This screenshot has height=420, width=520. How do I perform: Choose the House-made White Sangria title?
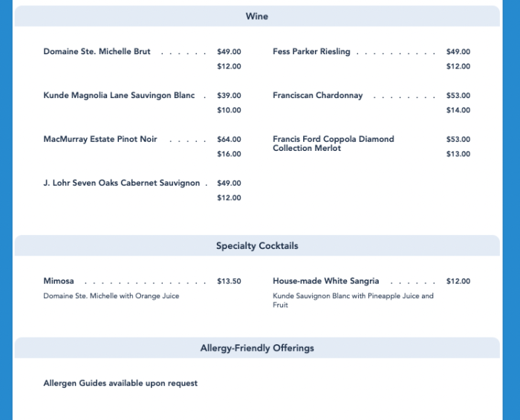(x=326, y=282)
